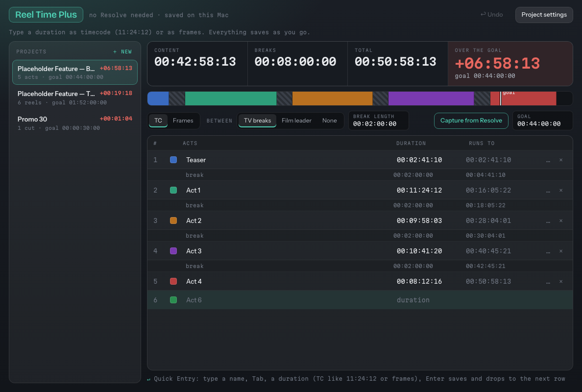Switch duration display to Frames
This screenshot has height=392, width=582.
pos(183,121)
